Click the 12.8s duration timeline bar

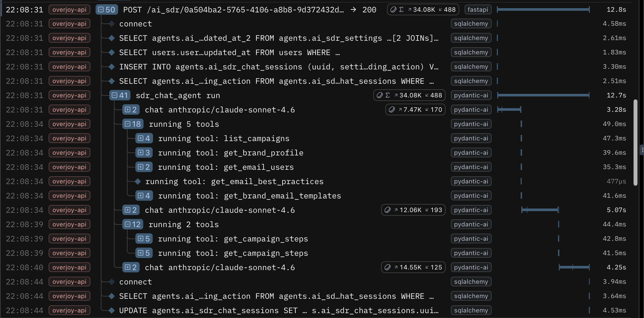click(x=543, y=10)
